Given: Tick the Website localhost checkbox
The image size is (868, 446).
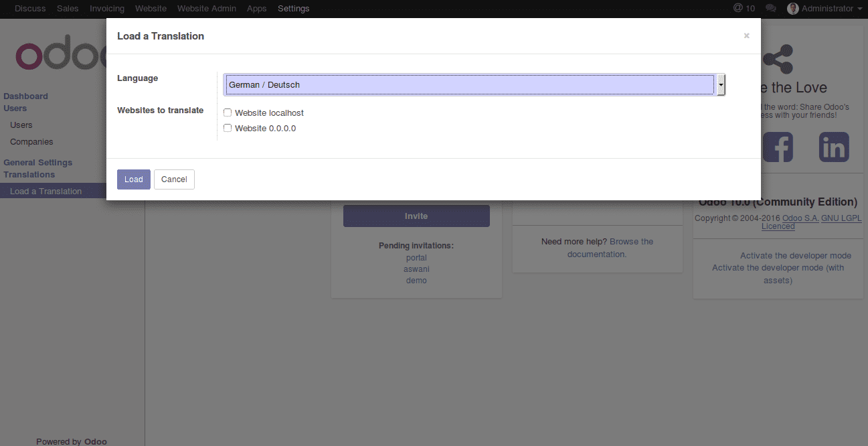Looking at the screenshot, I should pos(228,113).
